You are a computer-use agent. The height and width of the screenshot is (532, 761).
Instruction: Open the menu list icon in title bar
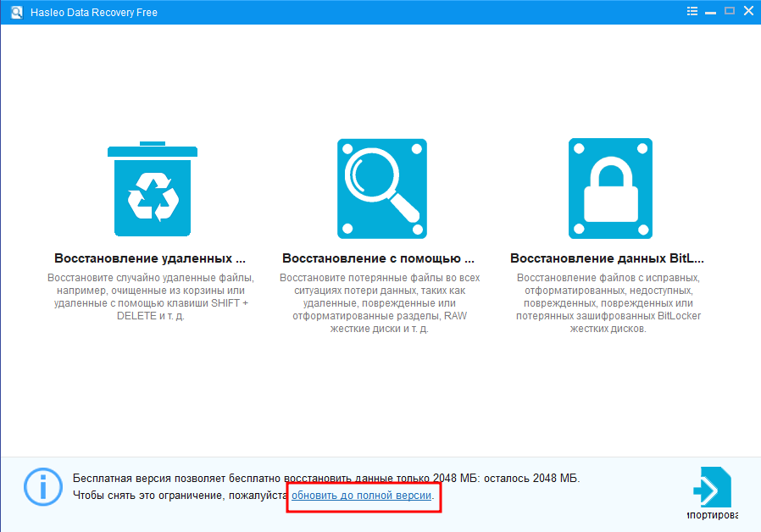[692, 11]
